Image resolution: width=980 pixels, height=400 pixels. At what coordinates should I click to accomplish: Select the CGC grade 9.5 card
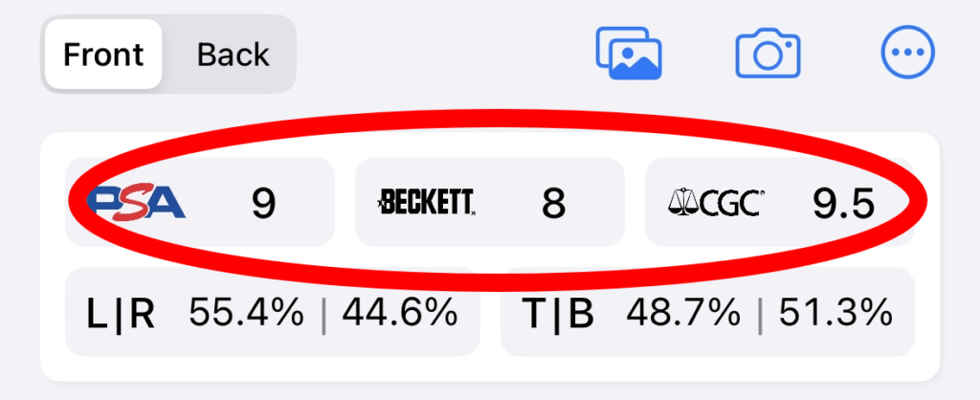coord(780,202)
